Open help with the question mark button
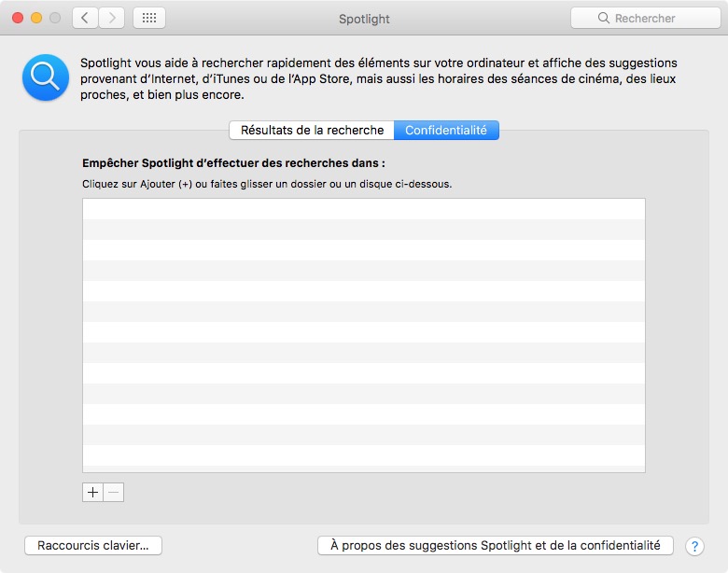Image resolution: width=728 pixels, height=573 pixels. (694, 546)
